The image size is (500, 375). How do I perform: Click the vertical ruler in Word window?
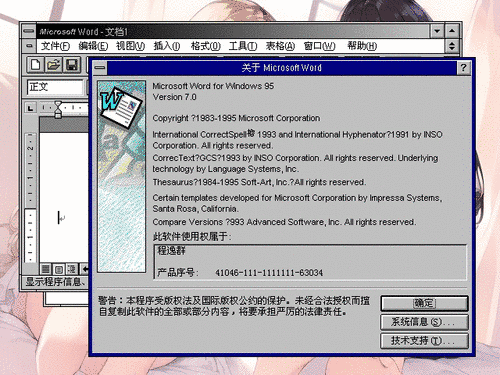coord(30,197)
